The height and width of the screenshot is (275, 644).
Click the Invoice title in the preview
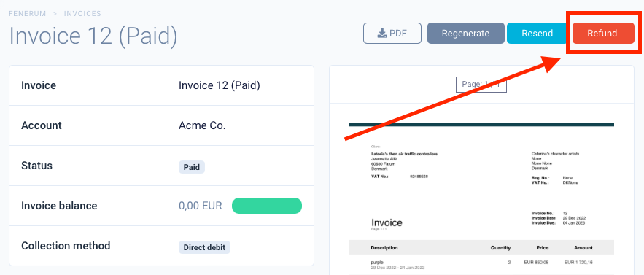coord(387,222)
